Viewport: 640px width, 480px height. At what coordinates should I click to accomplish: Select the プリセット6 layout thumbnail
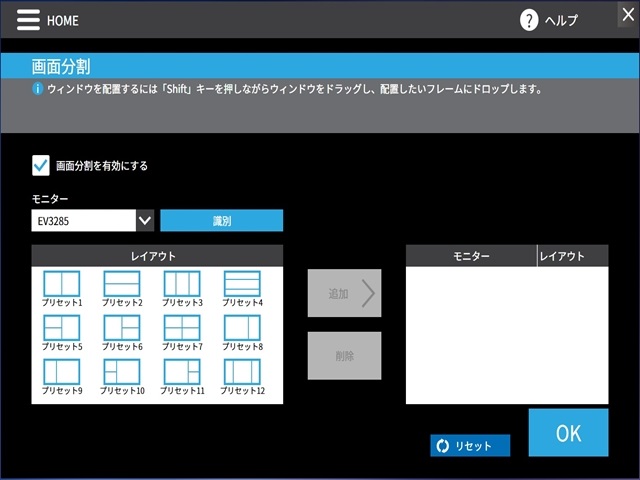(122, 327)
